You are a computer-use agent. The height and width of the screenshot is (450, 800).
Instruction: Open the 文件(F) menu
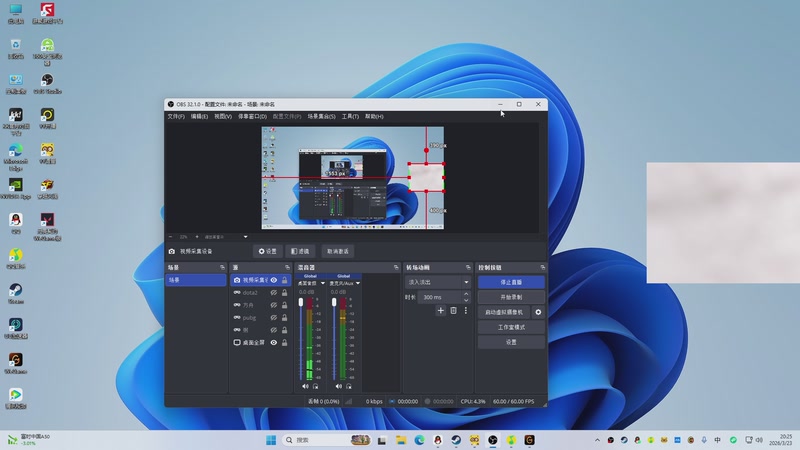click(x=175, y=116)
